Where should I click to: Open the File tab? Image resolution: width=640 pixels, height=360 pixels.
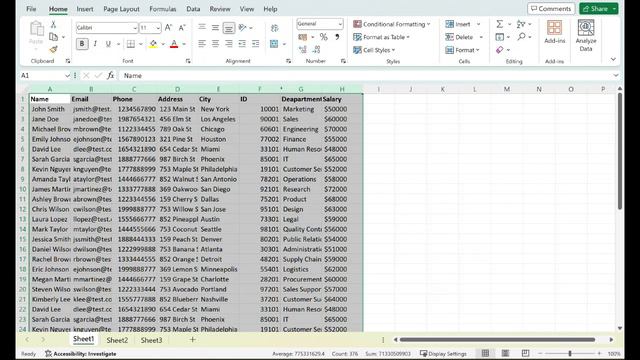point(31,9)
